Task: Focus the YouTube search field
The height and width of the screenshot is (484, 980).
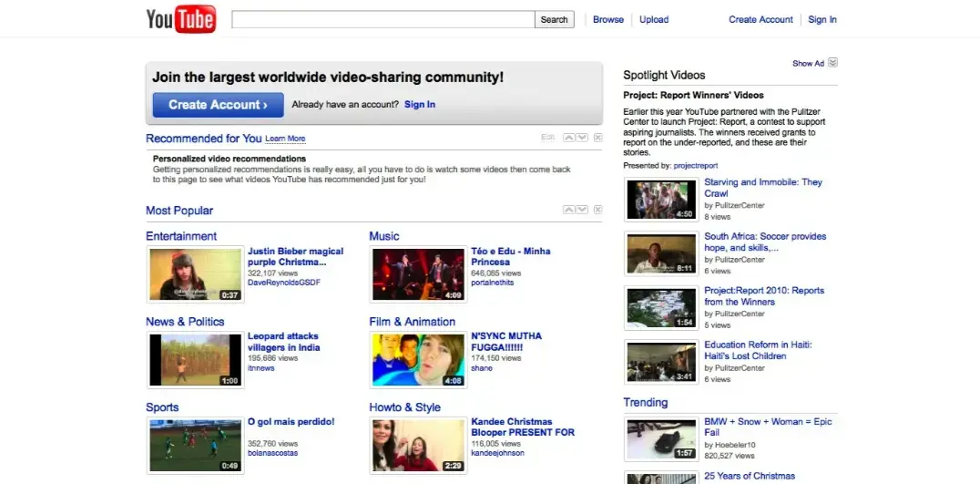Action: point(383,19)
